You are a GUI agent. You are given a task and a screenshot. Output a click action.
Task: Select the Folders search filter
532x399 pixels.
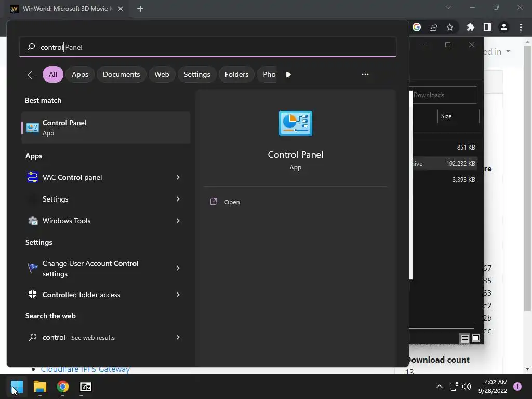(x=236, y=74)
